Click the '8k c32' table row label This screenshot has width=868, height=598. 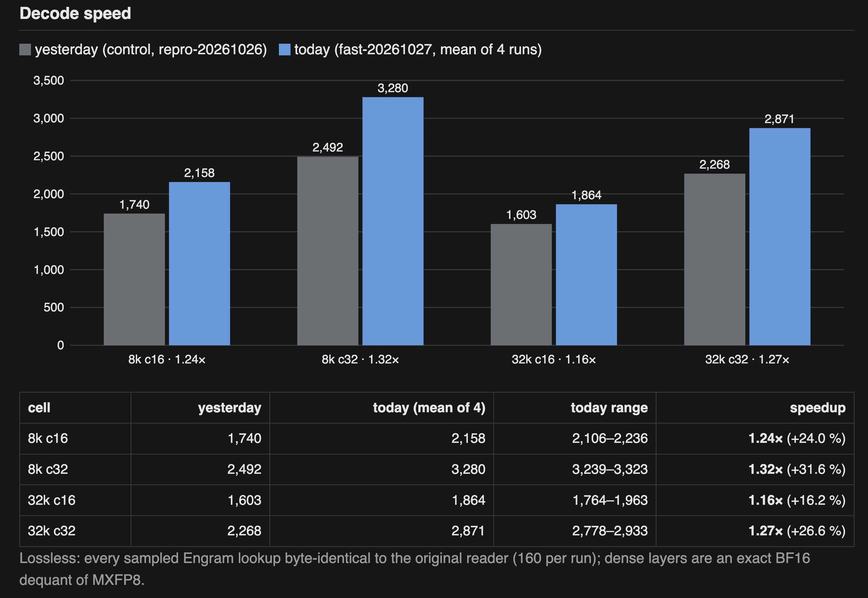point(48,469)
